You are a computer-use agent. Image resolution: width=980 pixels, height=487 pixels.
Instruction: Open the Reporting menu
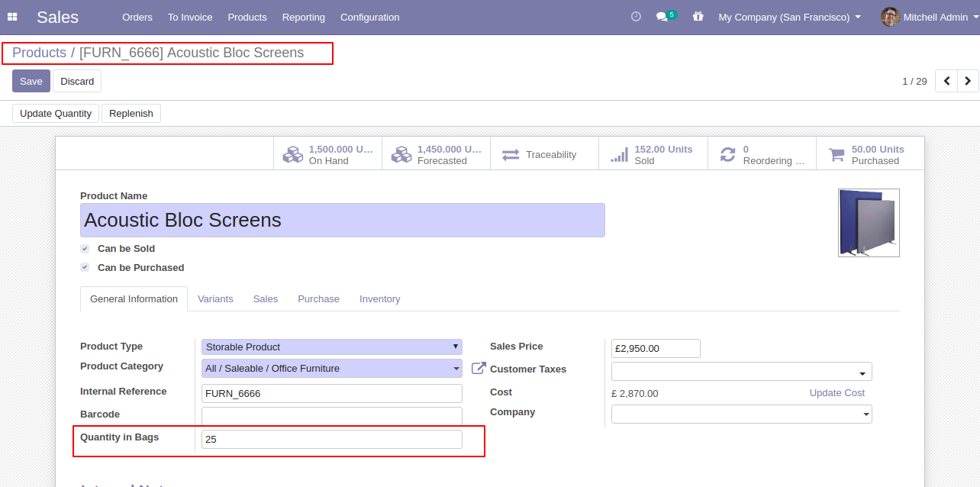(304, 17)
